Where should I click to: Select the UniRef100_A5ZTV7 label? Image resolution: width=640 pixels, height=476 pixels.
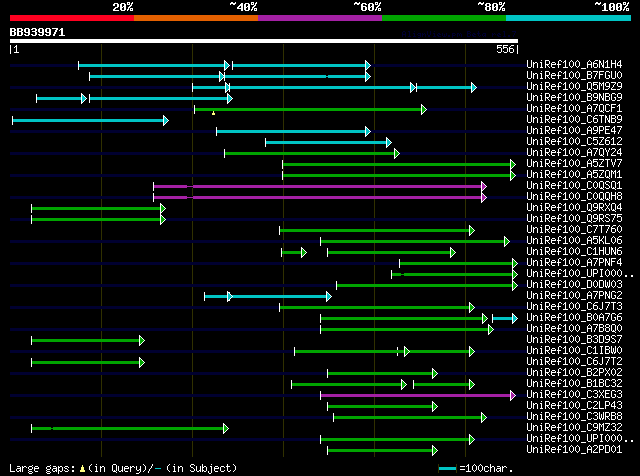574,163
